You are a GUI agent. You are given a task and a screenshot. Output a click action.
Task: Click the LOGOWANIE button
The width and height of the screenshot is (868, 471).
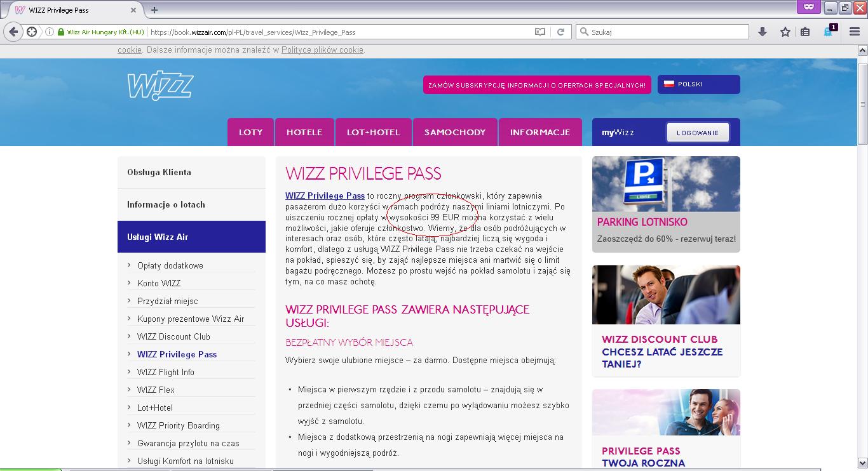698,133
